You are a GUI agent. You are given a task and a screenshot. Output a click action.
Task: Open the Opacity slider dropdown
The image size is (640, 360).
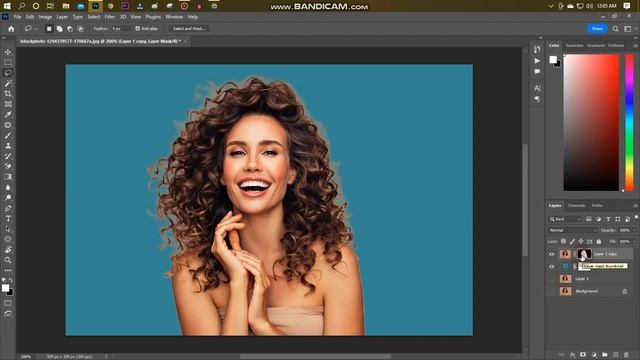[x=635, y=230]
